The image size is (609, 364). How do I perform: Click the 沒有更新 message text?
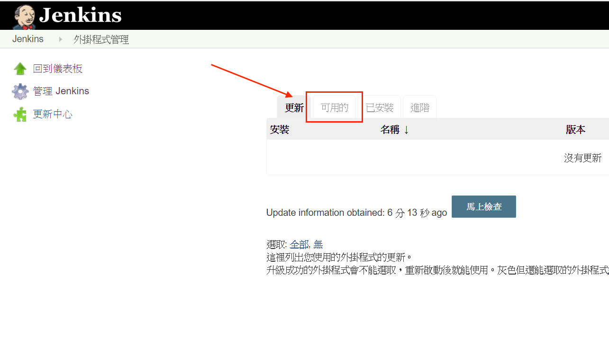pos(583,158)
